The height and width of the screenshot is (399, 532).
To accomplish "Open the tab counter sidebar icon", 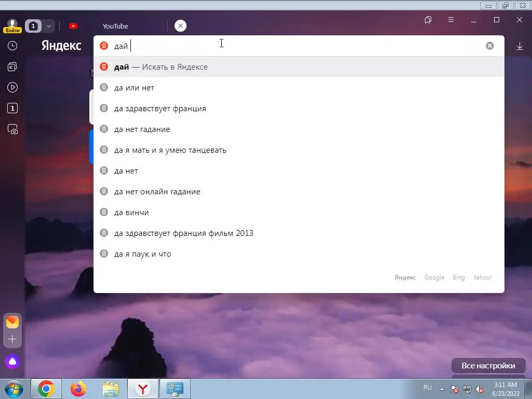I will (12, 108).
